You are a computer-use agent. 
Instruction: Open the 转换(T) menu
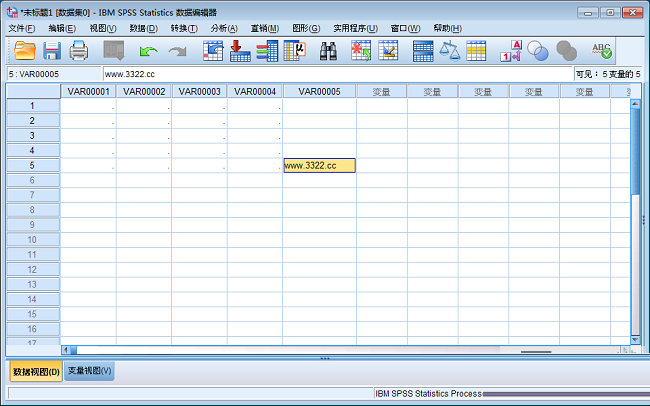pyautogui.click(x=183, y=28)
